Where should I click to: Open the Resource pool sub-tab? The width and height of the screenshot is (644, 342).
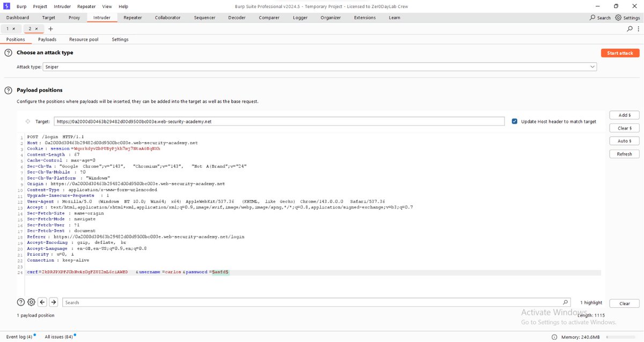84,39
